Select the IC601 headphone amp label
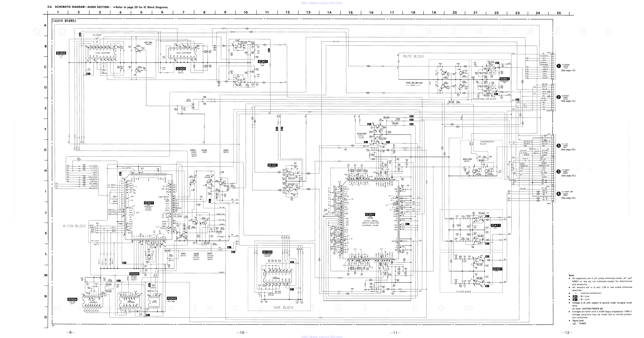 505,79
